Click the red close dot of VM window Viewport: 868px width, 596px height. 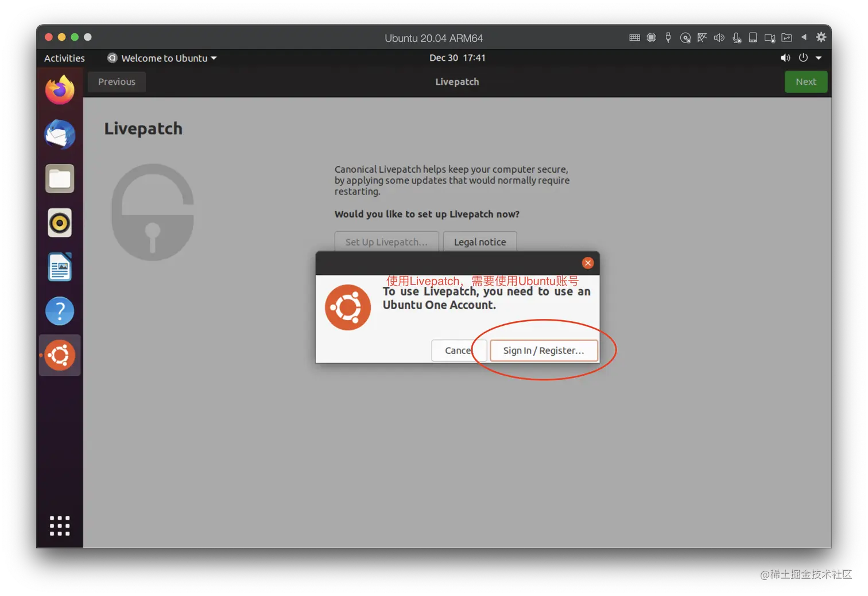49,37
